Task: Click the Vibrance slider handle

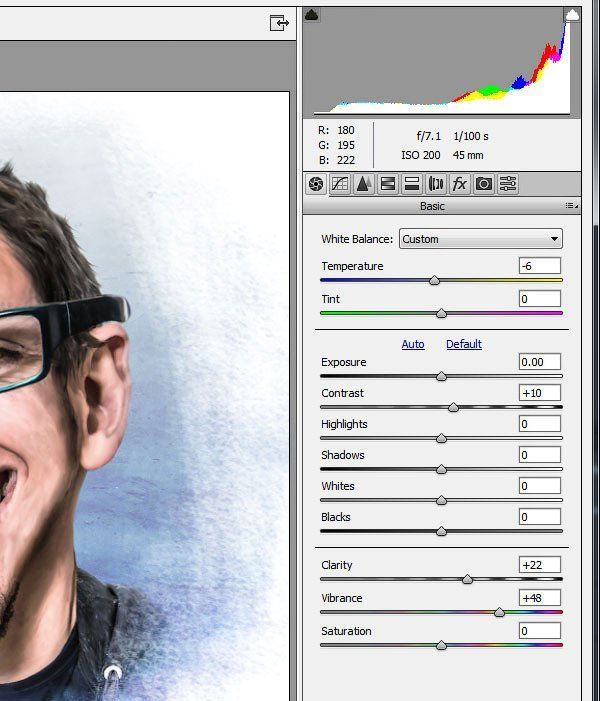Action: [499, 612]
